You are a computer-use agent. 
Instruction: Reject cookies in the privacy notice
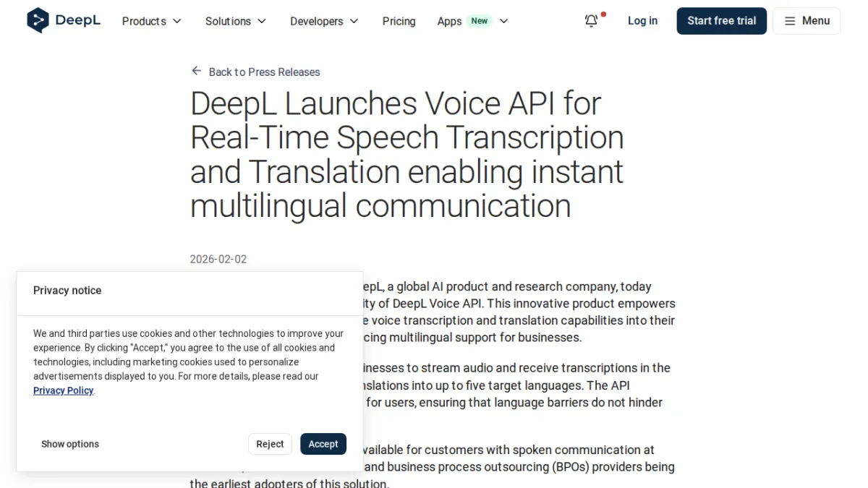(x=270, y=444)
